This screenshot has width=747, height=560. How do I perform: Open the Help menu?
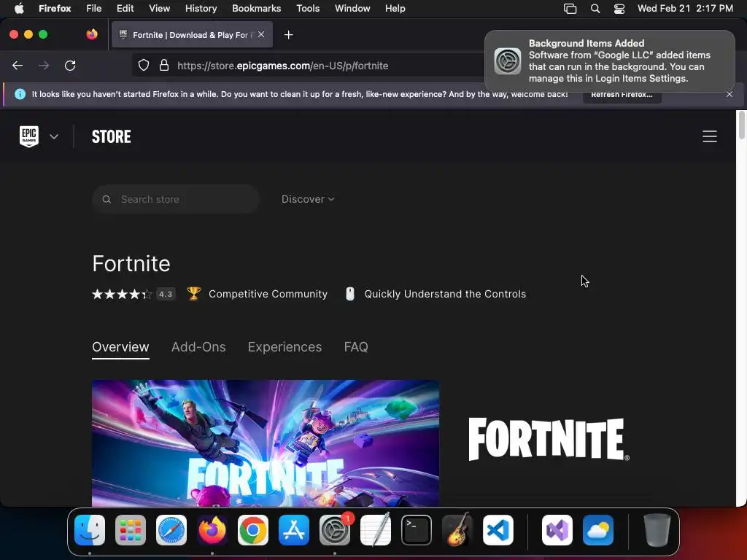pyautogui.click(x=395, y=8)
